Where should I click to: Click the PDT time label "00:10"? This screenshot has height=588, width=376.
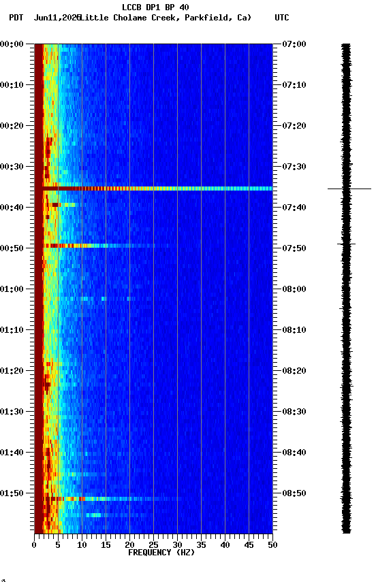coord(12,85)
